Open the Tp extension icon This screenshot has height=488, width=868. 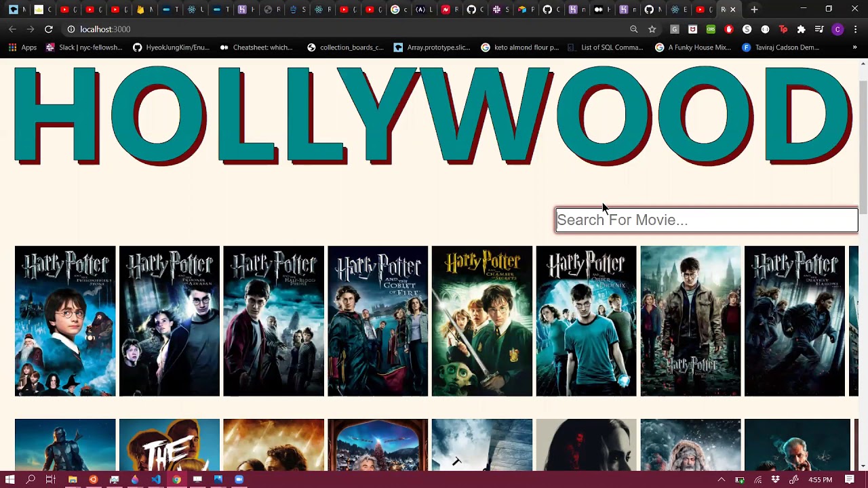tap(783, 29)
